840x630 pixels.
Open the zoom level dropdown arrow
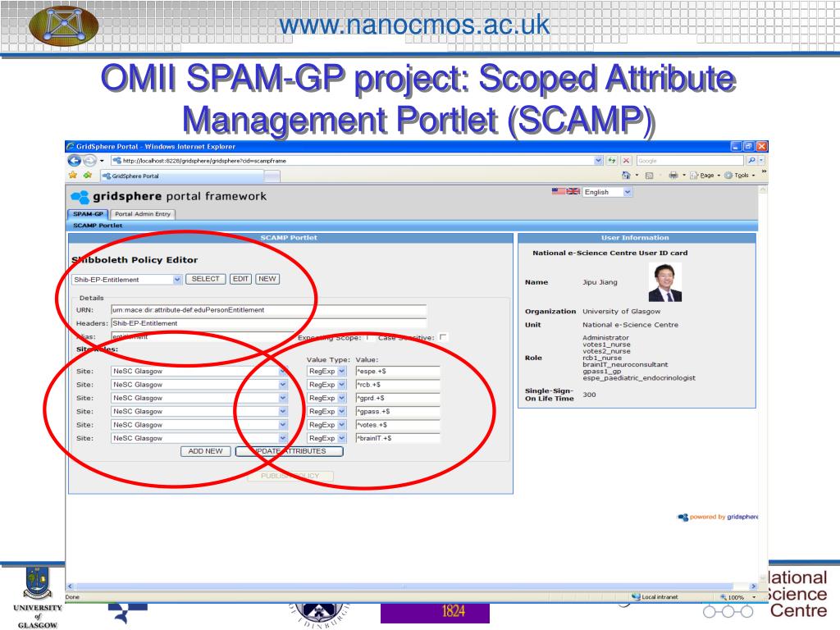(x=754, y=597)
